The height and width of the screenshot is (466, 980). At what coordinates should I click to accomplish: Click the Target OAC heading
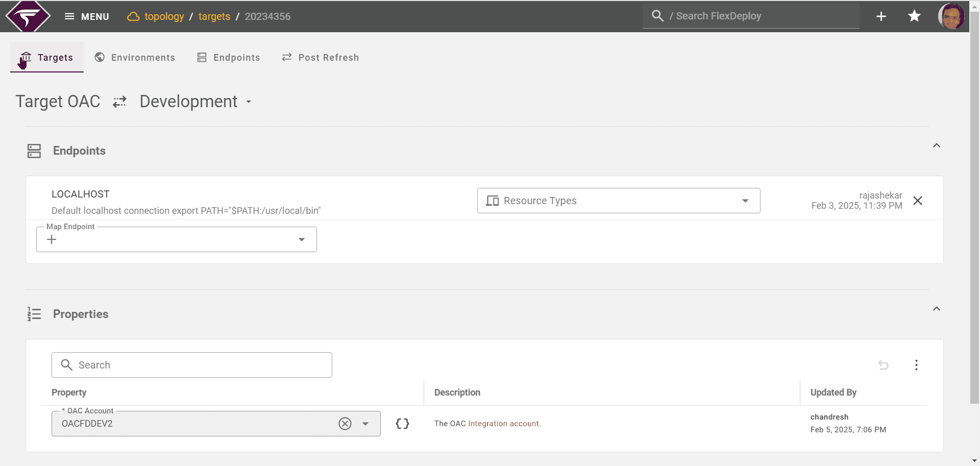click(x=58, y=102)
